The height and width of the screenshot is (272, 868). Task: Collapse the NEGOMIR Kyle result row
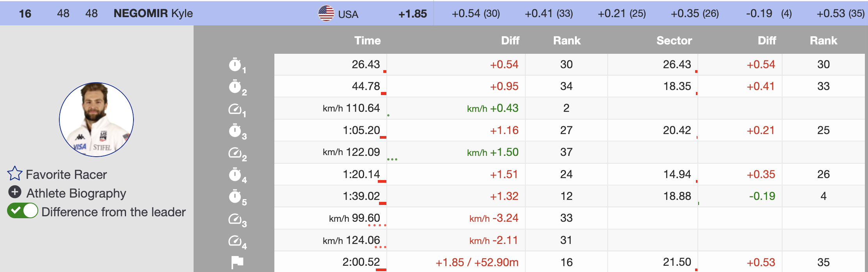[x=153, y=13]
